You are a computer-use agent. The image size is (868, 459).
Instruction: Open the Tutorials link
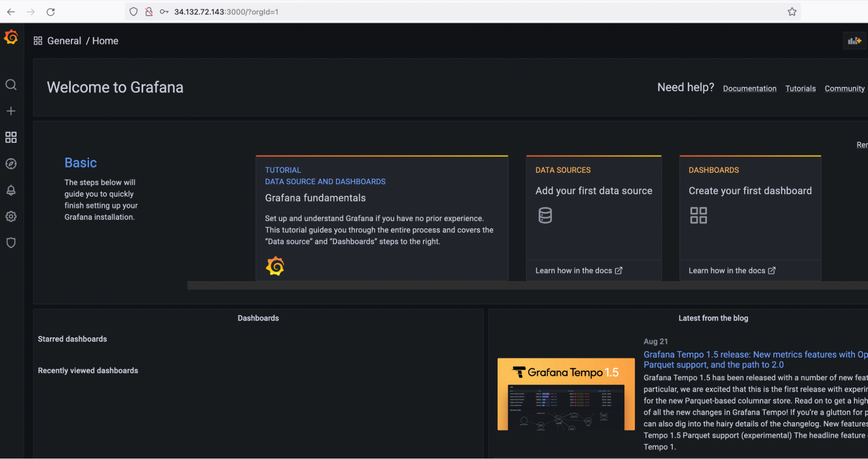pyautogui.click(x=800, y=89)
